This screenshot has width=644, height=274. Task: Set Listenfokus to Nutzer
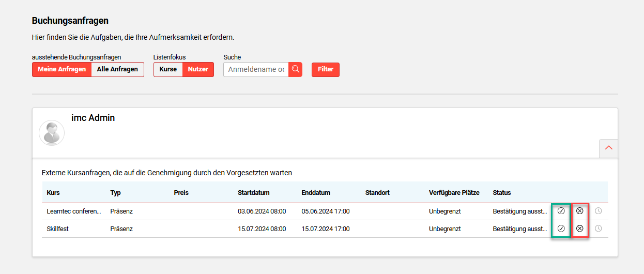point(198,69)
